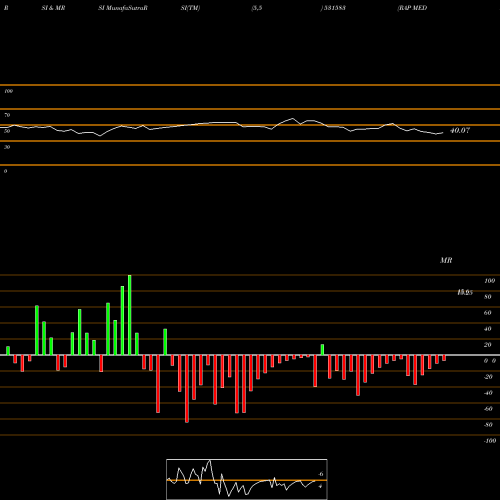Click the 'MR' panel title label
The image size is (500, 500).
[446, 260]
